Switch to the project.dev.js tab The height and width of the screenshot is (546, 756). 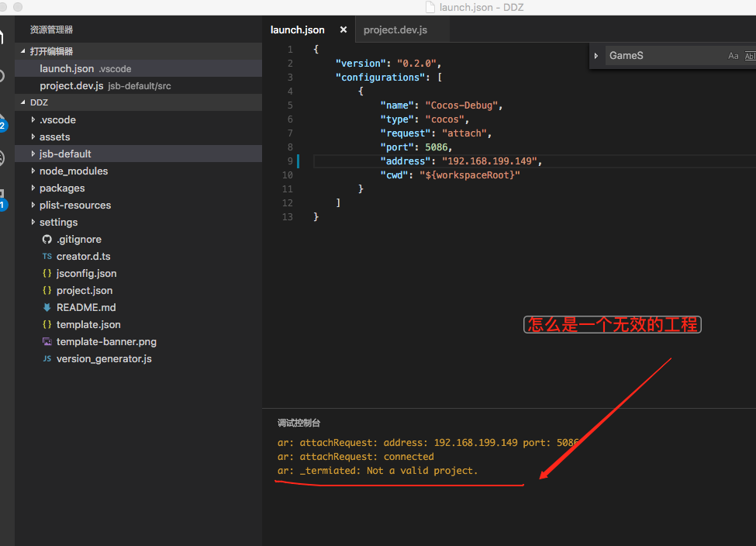click(395, 30)
